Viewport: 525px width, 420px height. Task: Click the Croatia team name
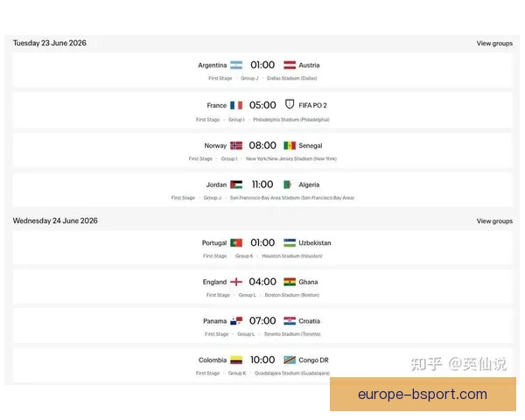(309, 321)
